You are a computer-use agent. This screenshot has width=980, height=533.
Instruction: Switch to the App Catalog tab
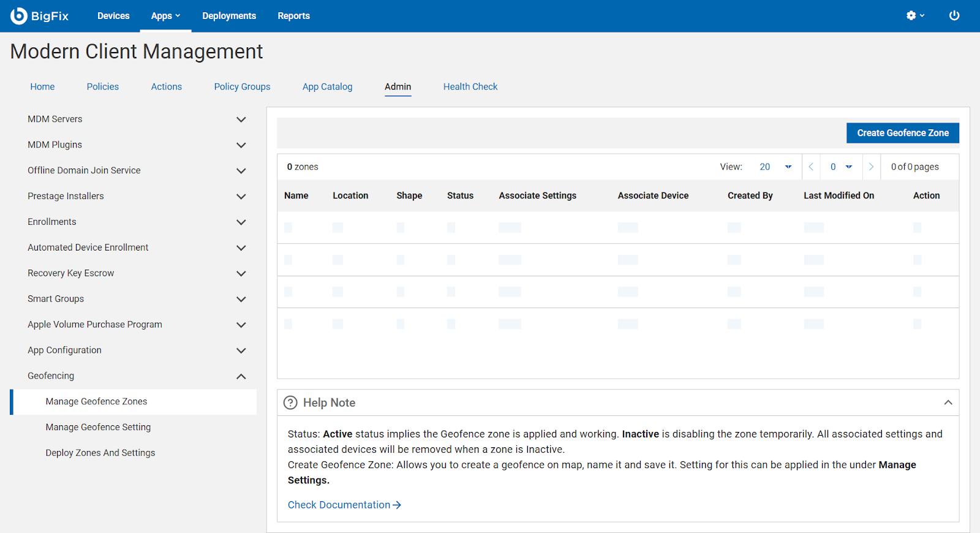coord(327,86)
